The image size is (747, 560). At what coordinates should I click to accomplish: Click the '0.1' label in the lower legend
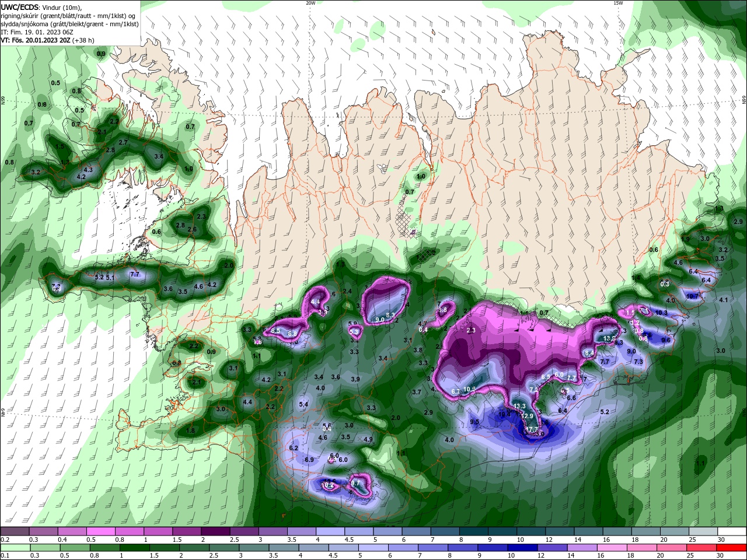coord(5,556)
